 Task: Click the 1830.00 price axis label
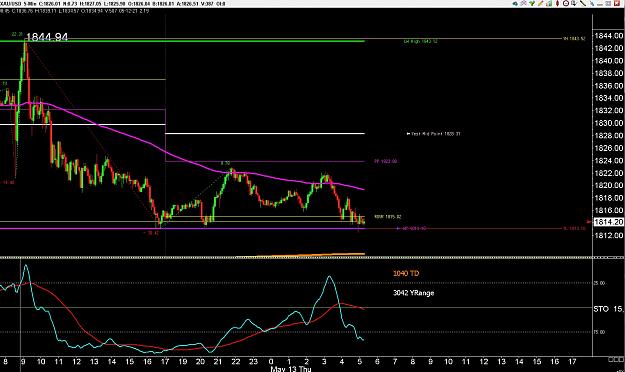tap(609, 123)
